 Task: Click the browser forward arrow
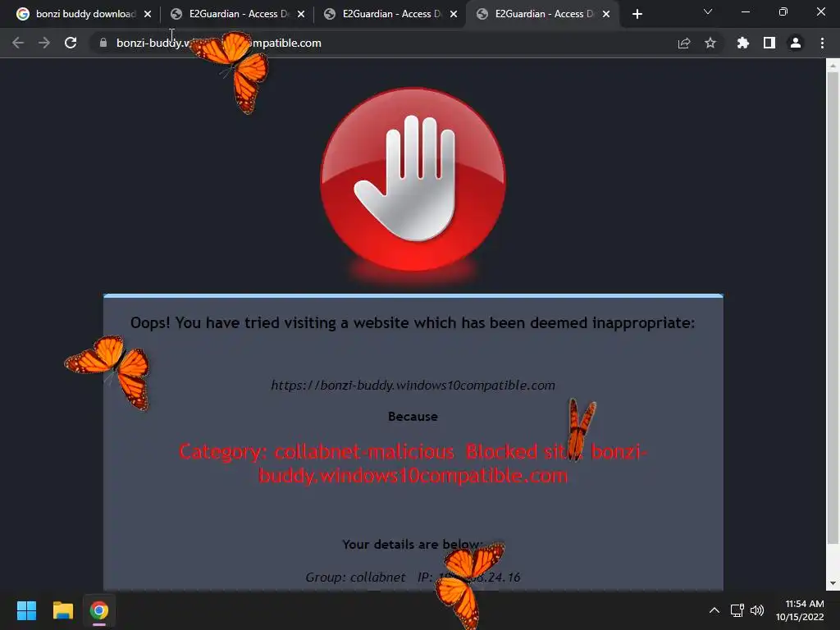(x=44, y=43)
